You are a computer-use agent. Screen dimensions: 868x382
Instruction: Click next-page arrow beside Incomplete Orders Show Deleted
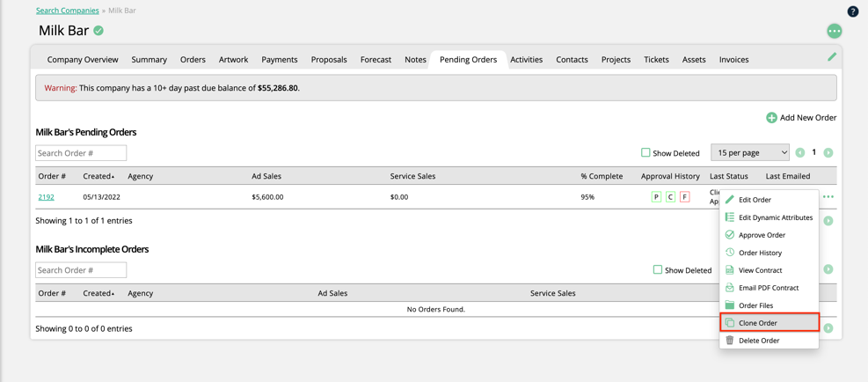pos(828,269)
